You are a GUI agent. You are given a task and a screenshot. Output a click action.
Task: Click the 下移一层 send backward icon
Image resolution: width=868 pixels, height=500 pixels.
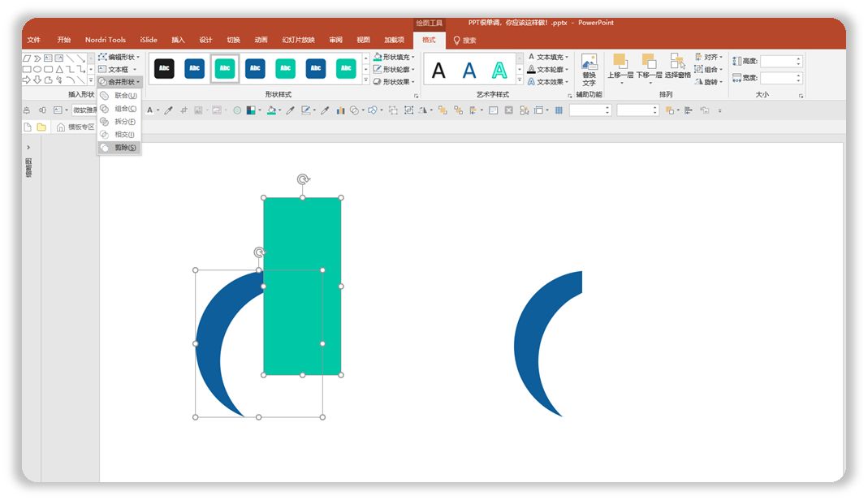click(x=649, y=67)
